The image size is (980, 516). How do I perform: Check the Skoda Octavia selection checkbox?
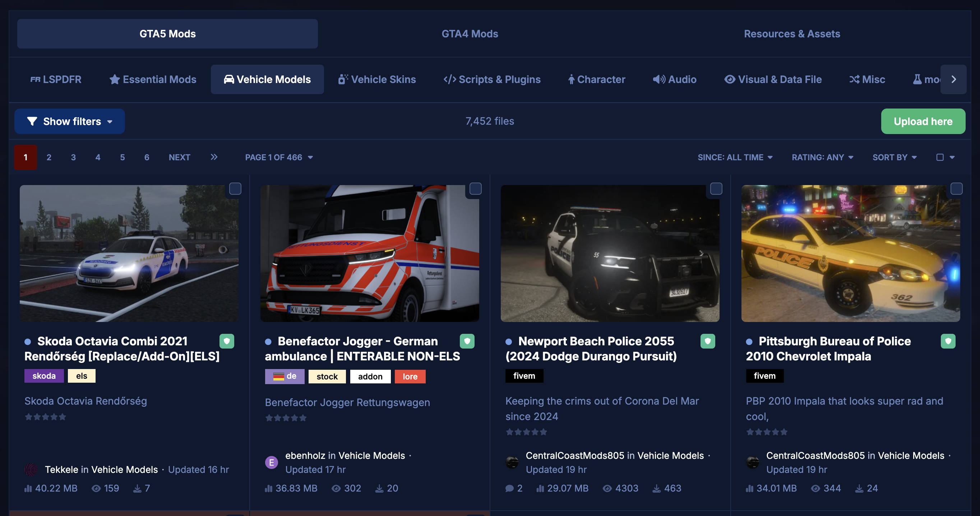click(x=235, y=189)
